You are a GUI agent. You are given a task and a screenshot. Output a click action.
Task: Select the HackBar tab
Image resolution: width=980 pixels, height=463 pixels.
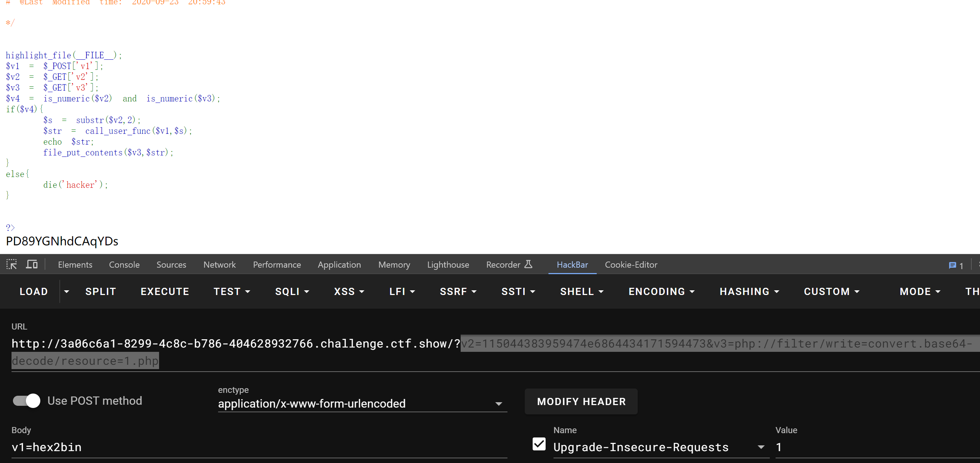572,264
